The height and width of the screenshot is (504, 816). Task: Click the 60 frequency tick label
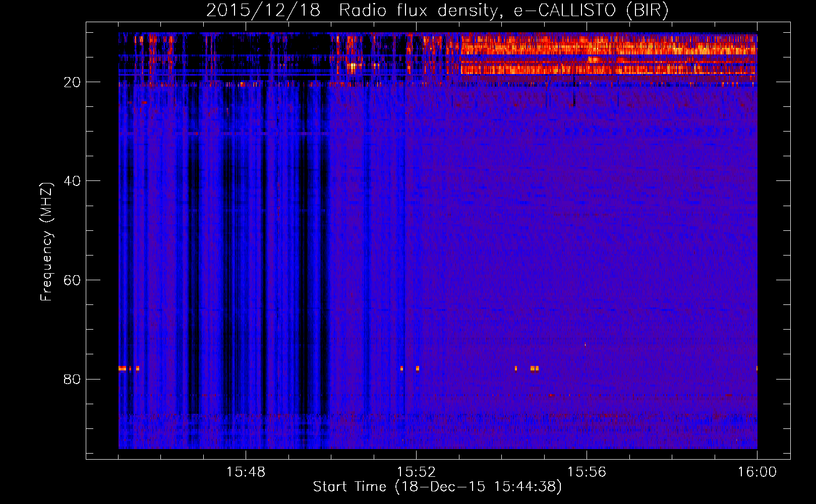click(x=72, y=280)
